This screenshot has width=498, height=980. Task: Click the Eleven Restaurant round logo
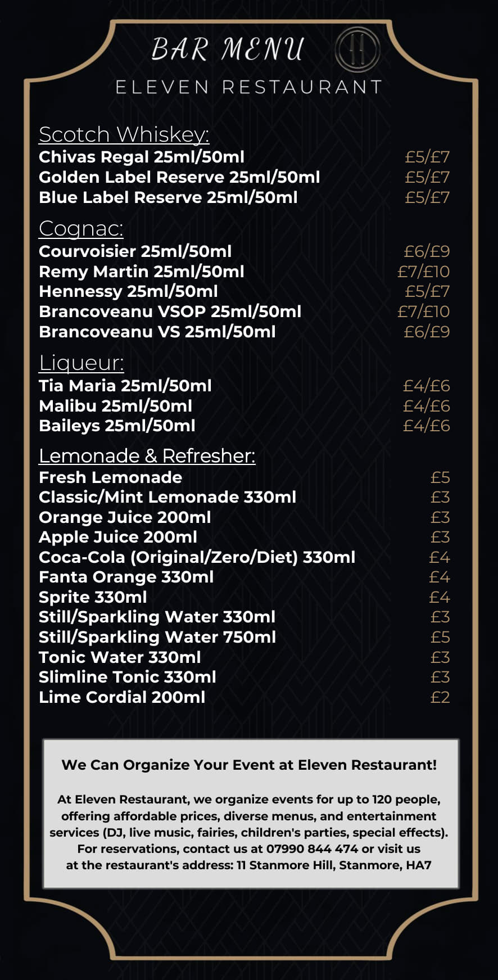[x=357, y=50]
